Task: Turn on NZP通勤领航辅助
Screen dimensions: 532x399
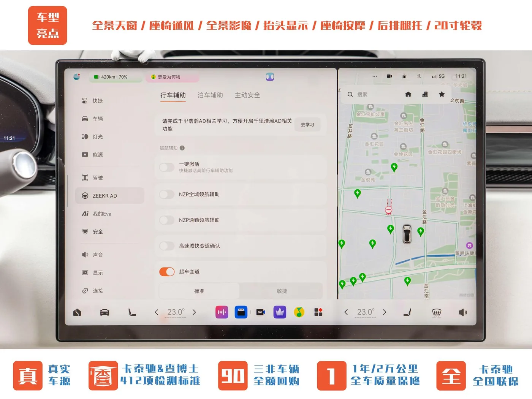Action: [167, 220]
